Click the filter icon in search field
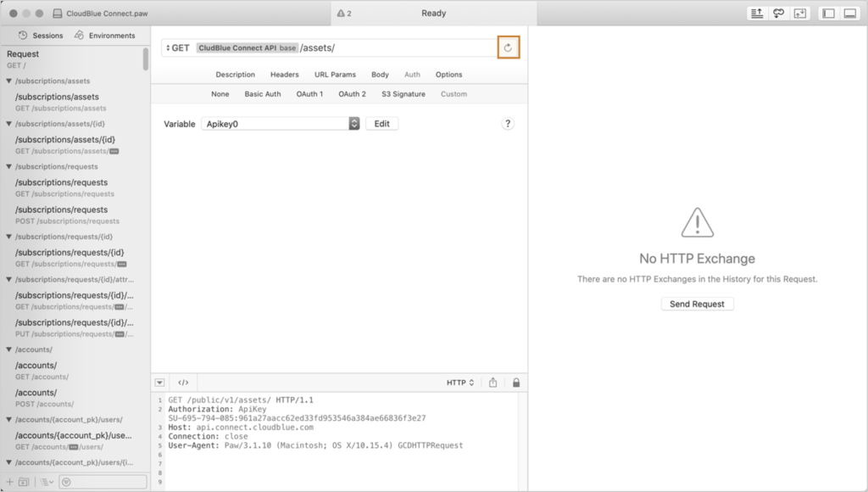This screenshot has height=492, width=868. pyautogui.click(x=66, y=482)
